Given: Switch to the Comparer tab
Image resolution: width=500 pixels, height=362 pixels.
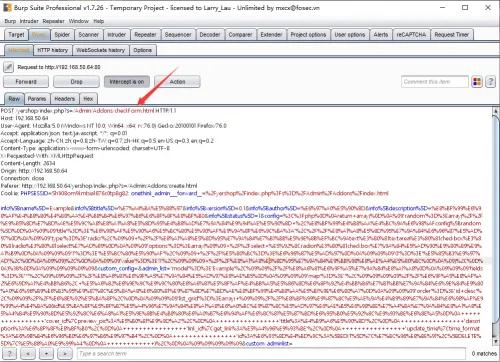Looking at the screenshot, I should pos(240,35).
